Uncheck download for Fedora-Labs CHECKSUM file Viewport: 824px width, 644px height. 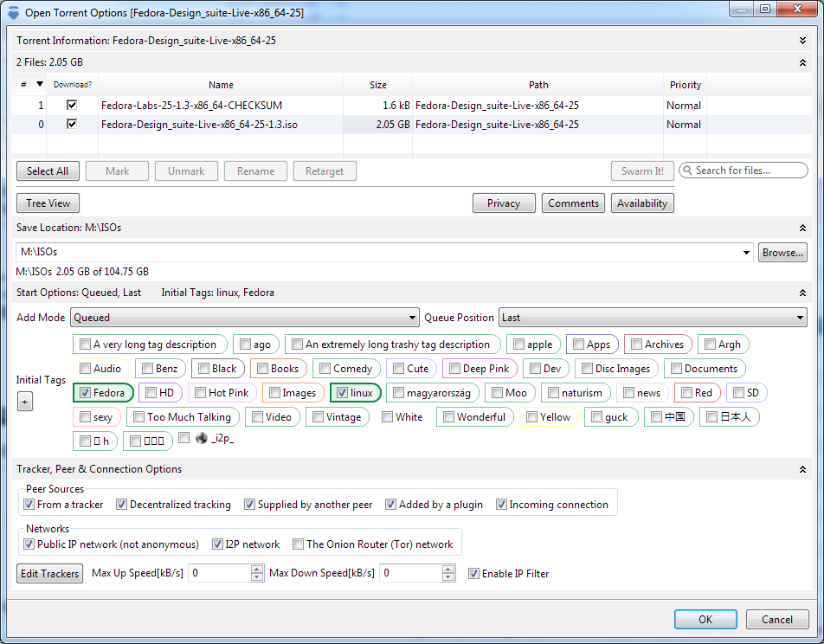pyautogui.click(x=72, y=105)
